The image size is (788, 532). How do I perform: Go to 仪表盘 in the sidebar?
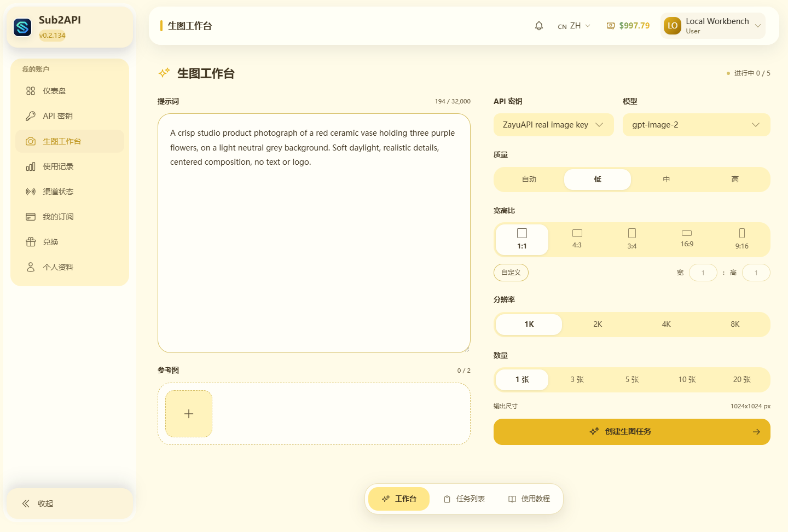[70, 91]
